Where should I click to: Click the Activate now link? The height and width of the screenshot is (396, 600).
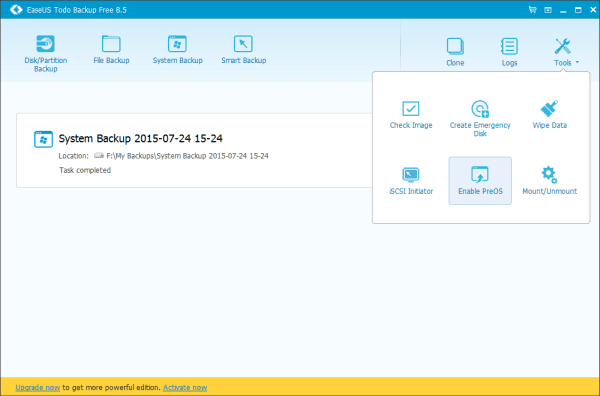[185, 388]
